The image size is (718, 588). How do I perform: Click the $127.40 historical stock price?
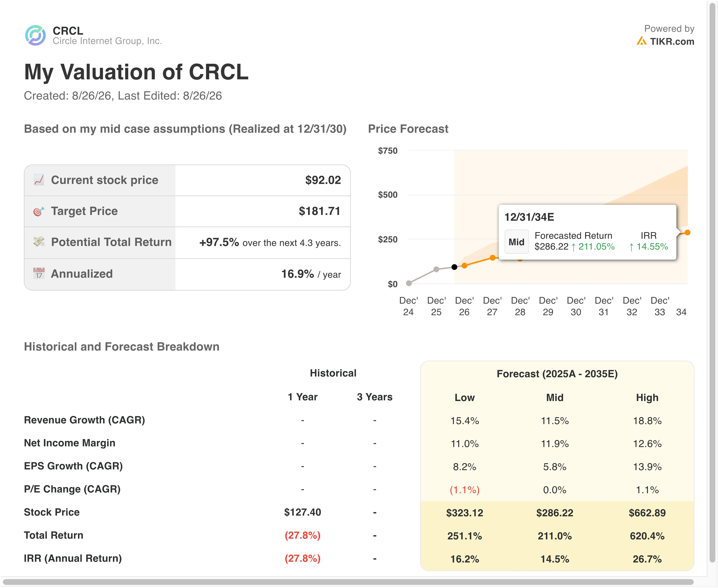tap(302, 512)
